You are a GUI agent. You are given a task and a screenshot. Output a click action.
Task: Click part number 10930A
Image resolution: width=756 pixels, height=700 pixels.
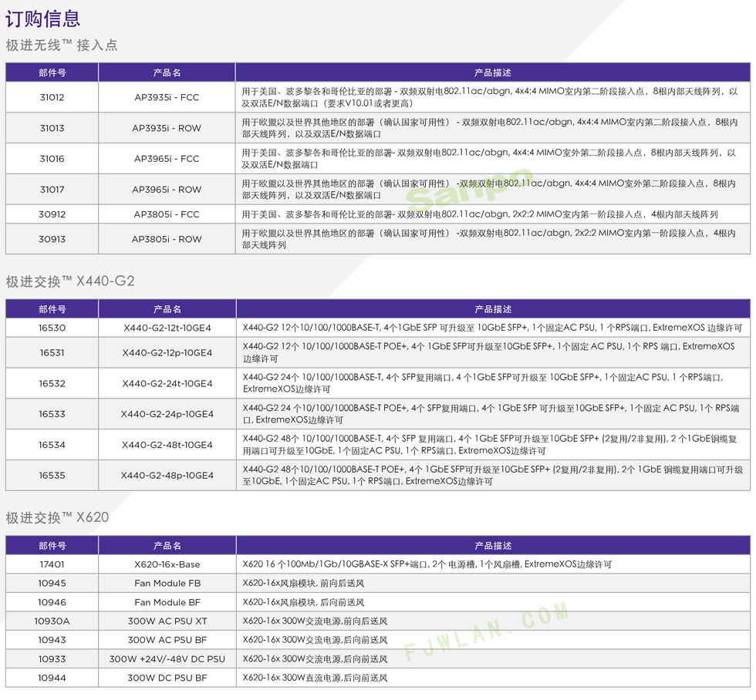point(52,621)
